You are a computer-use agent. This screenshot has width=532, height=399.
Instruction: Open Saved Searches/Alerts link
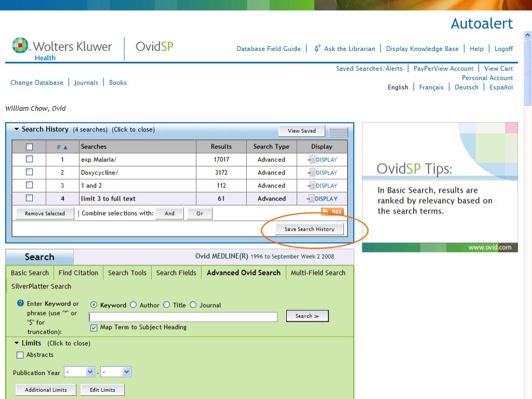pyautogui.click(x=369, y=68)
